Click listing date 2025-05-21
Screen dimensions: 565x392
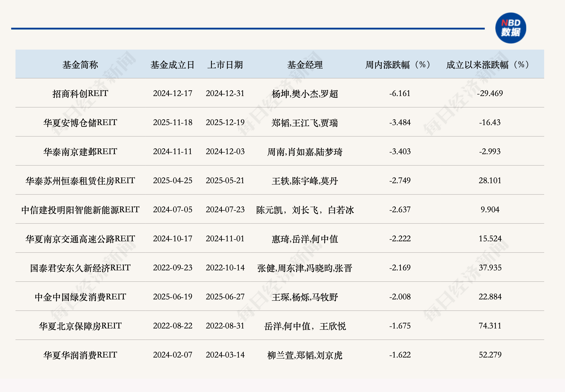tap(225, 181)
